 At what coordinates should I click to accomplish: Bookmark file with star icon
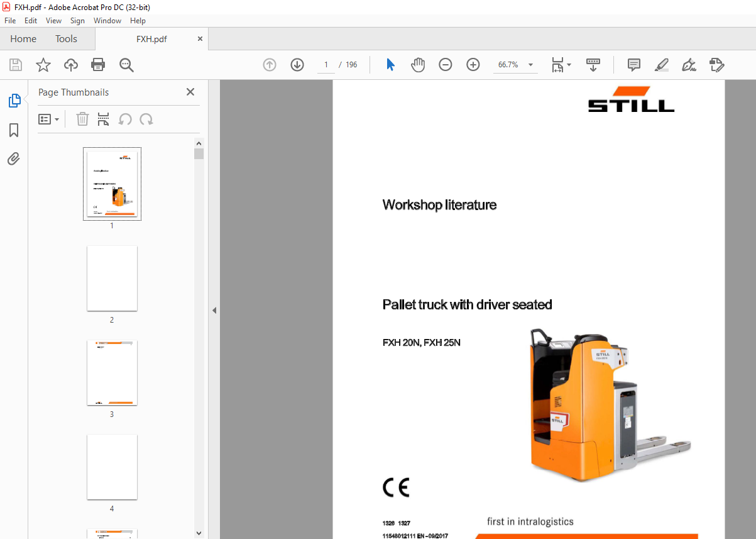(x=43, y=65)
